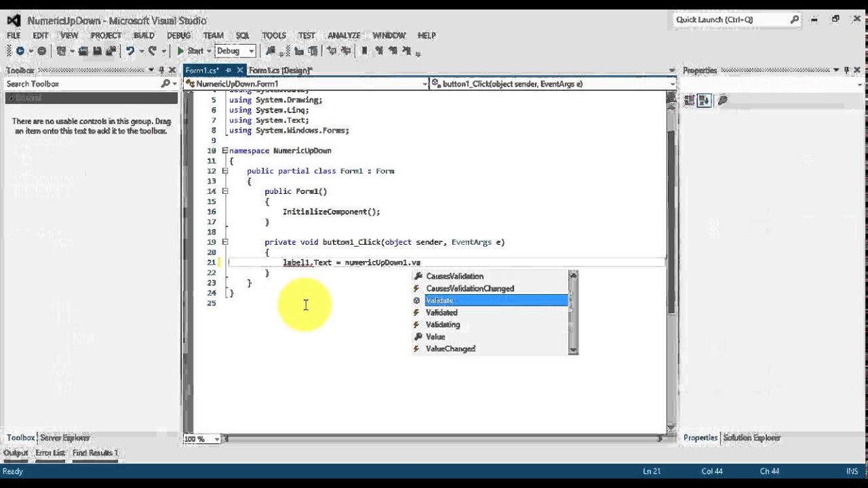Undo the last edit via the toolbar
The width and height of the screenshot is (868, 488).
click(130, 51)
